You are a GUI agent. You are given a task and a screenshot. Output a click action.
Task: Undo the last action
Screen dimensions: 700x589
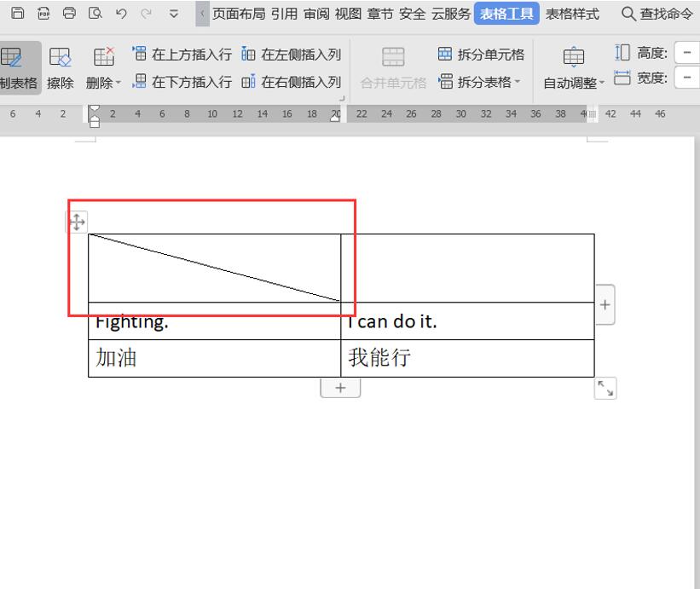(121, 14)
